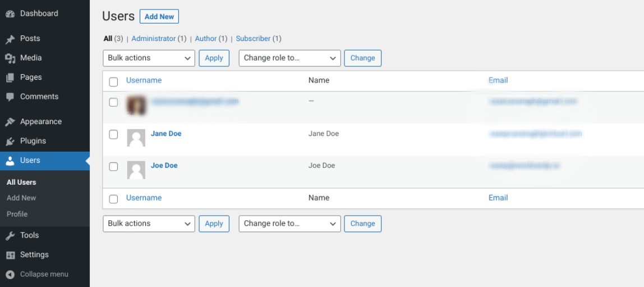Click the Posts pushpin icon
644x287 pixels.
tap(10, 39)
